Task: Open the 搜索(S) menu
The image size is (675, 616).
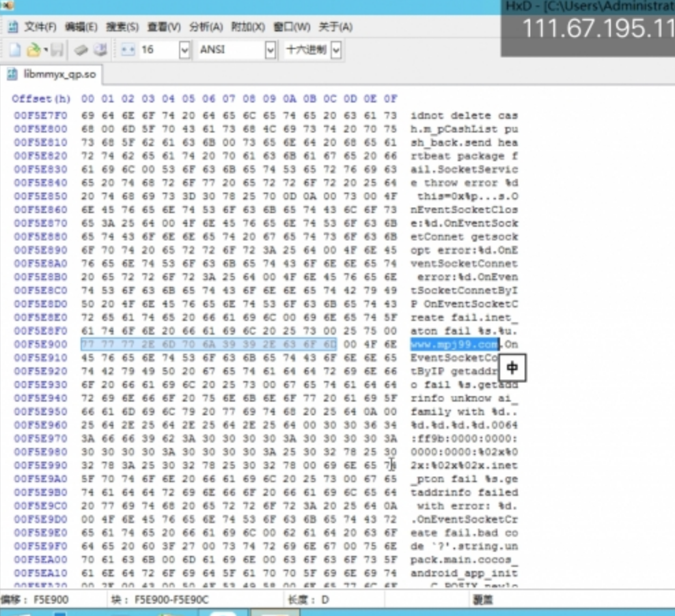Action: [120, 27]
